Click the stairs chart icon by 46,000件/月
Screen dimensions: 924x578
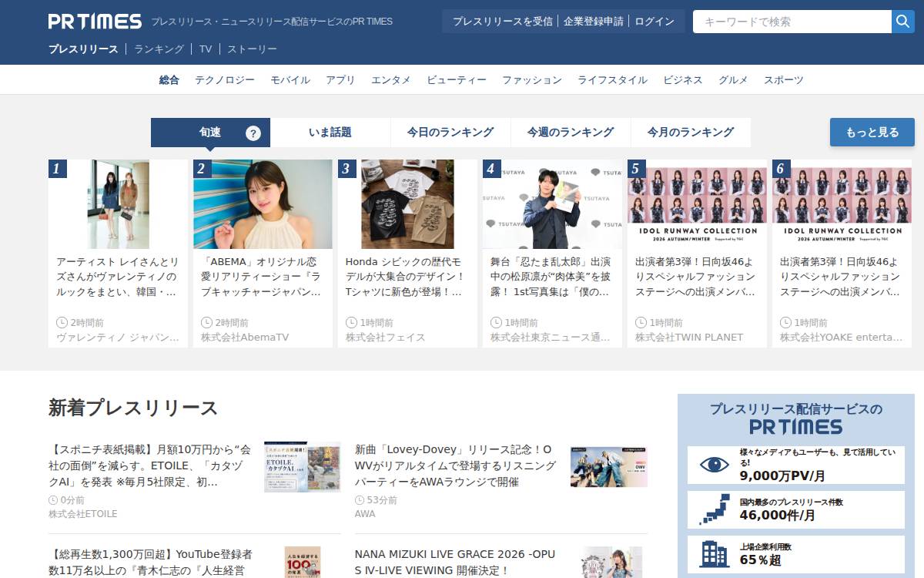714,509
